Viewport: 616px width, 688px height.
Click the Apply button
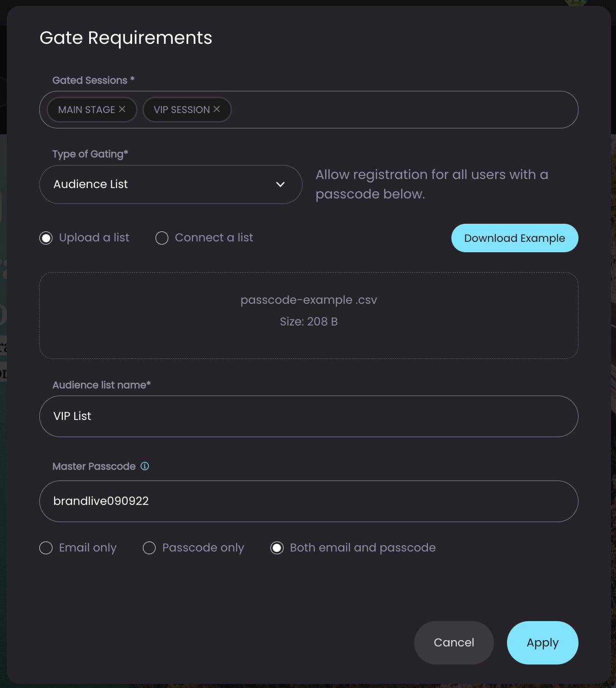coord(542,643)
